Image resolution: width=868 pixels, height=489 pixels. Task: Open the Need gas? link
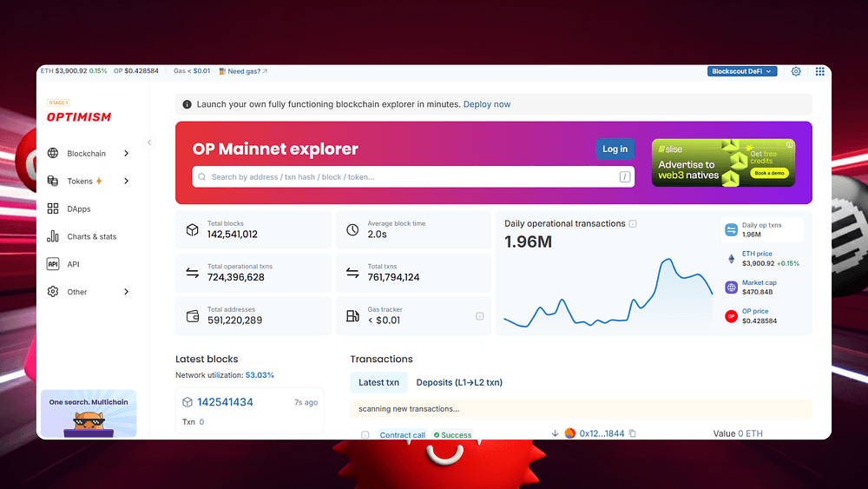[x=244, y=71]
